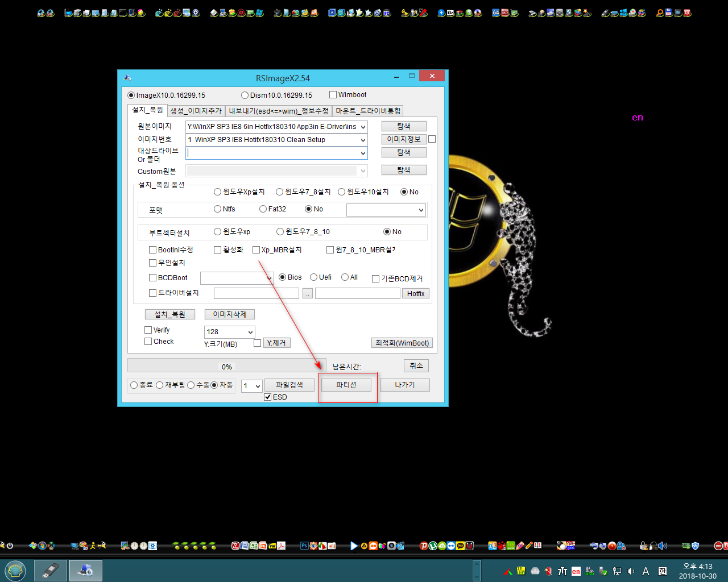Viewport: 728px width, 582px height.
Task: Open the 128 size dropdown
Action: pos(250,332)
